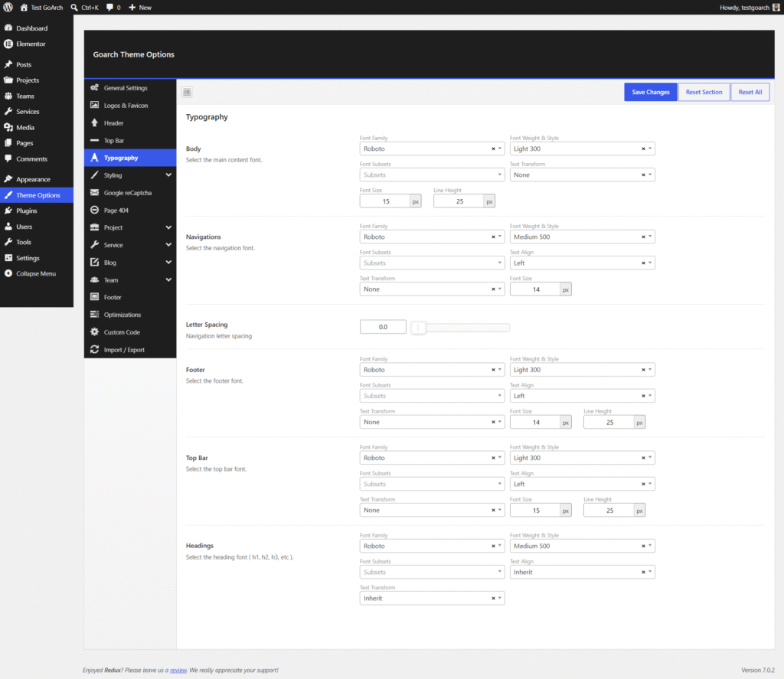The width and height of the screenshot is (784, 679).
Task: Open the Pages admin menu
Action: (37, 143)
